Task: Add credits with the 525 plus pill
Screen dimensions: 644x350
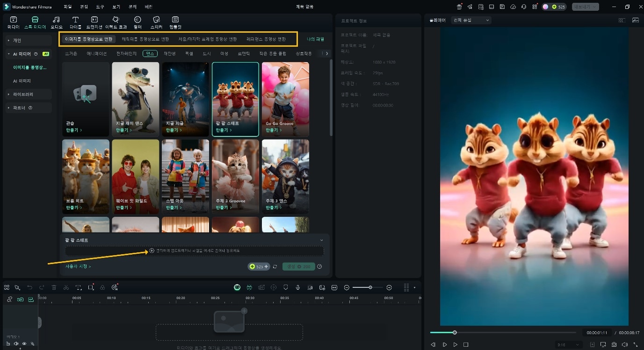Action: pos(259,266)
